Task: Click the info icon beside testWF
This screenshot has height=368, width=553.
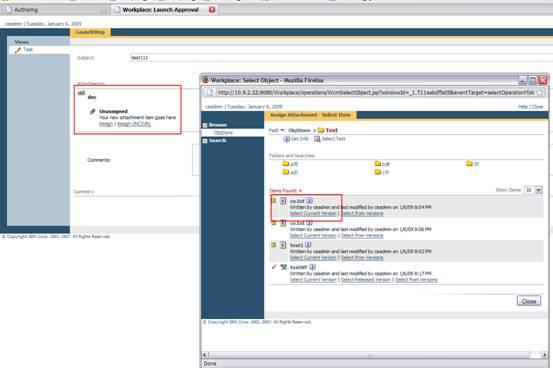Action: click(x=312, y=267)
